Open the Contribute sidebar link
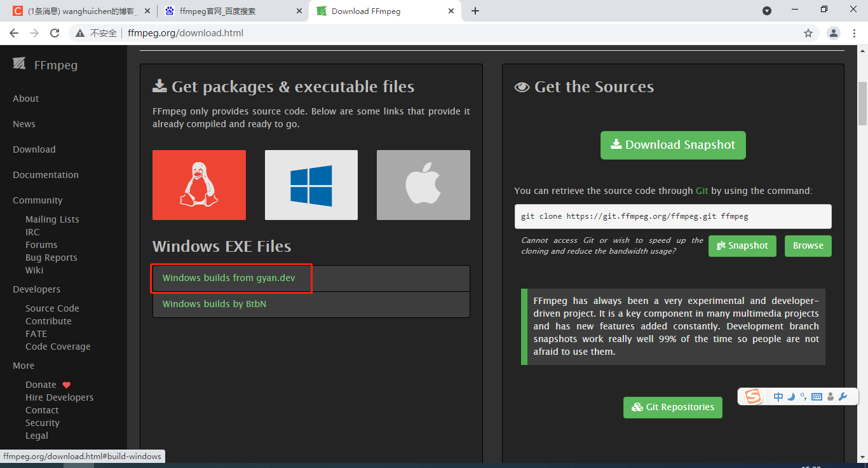 click(x=48, y=321)
